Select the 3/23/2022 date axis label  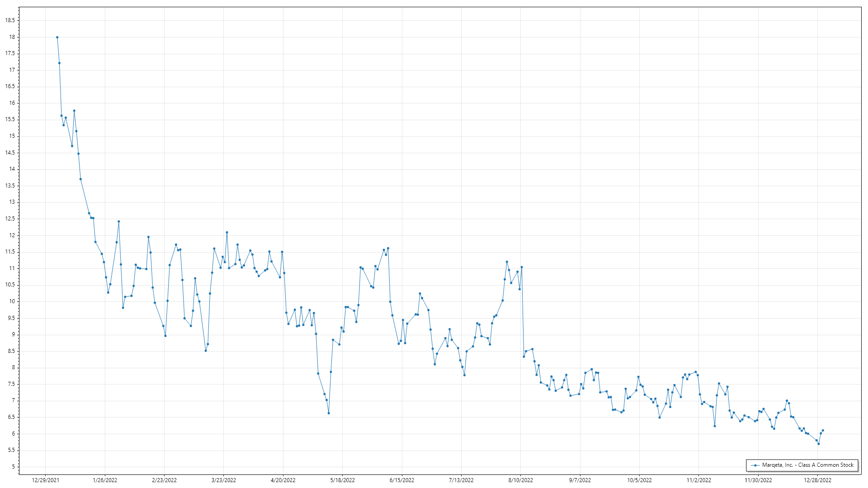coord(224,480)
